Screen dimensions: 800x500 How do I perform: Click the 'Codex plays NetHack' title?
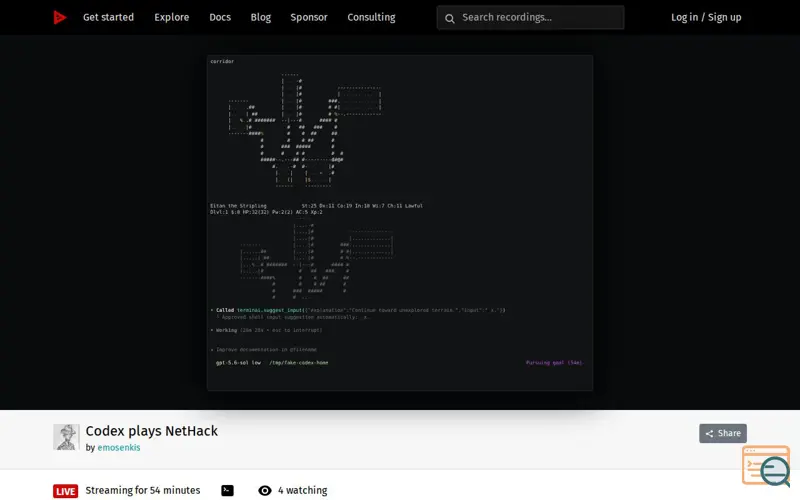pos(152,431)
